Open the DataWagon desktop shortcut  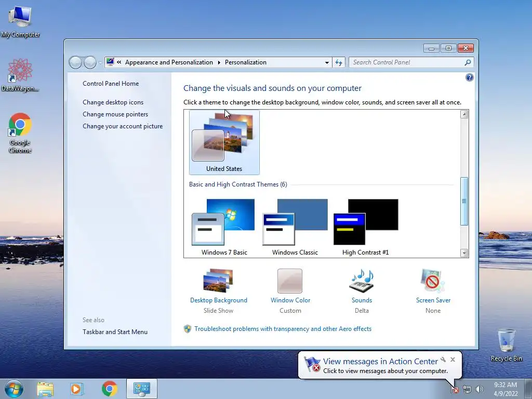point(20,75)
